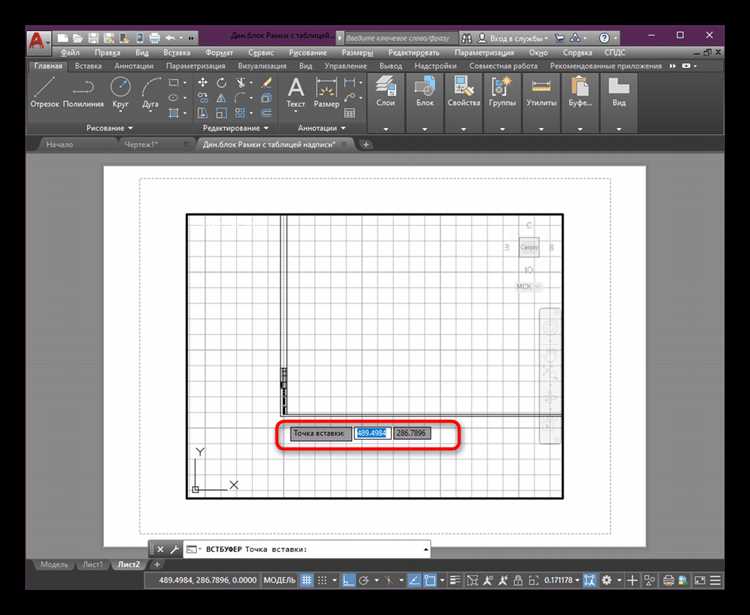Click the Ellipse draw tool icon
This screenshot has height=615, width=750.
point(174,98)
